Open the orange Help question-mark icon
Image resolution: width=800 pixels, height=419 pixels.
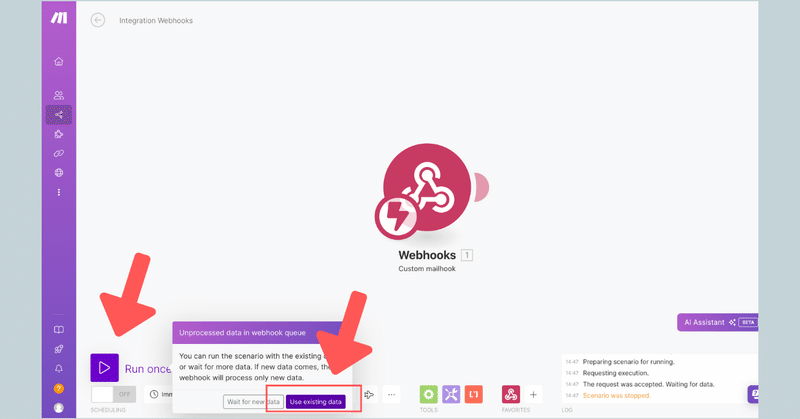pos(59,388)
